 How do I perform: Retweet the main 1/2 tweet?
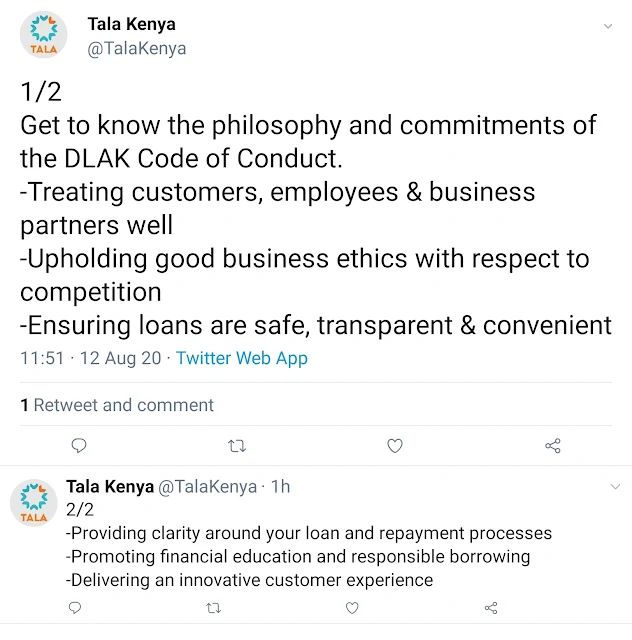coord(237,446)
